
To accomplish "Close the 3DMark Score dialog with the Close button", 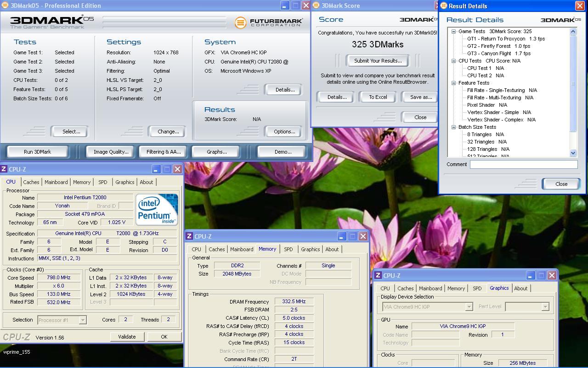I will coord(420,117).
